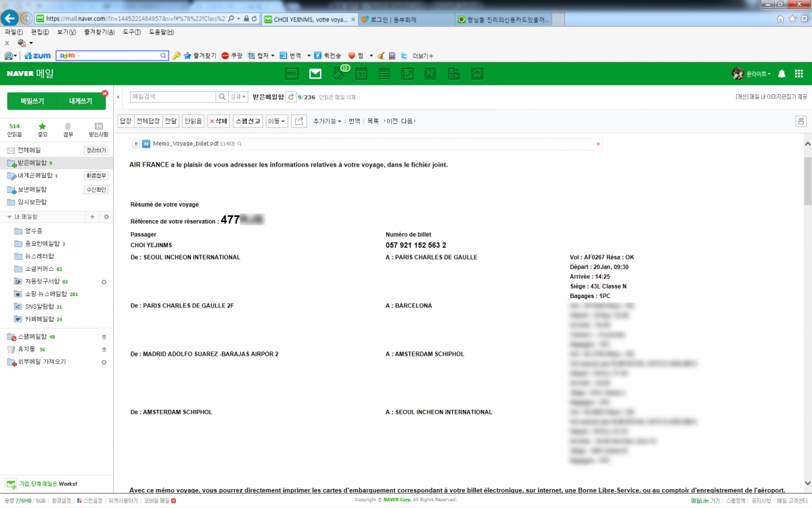Open the 상세 search options dropdown
812x508 pixels.
(x=238, y=97)
